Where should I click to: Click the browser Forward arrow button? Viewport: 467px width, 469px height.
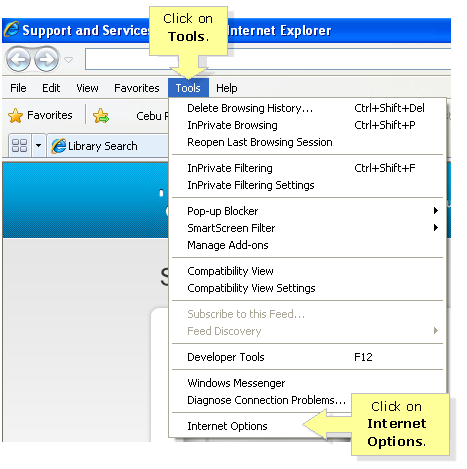47,59
